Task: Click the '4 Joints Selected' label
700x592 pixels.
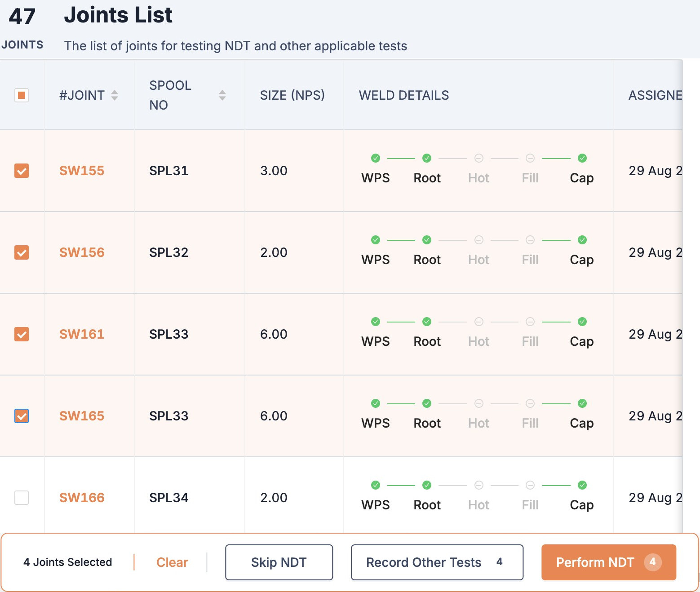Action: [x=68, y=562]
